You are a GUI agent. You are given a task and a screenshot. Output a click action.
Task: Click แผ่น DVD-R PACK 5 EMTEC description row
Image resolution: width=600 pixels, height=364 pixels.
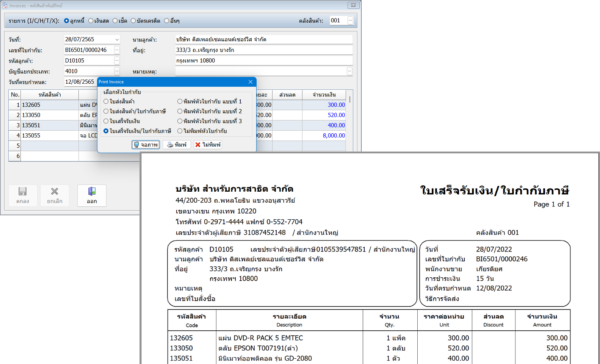coord(261,338)
